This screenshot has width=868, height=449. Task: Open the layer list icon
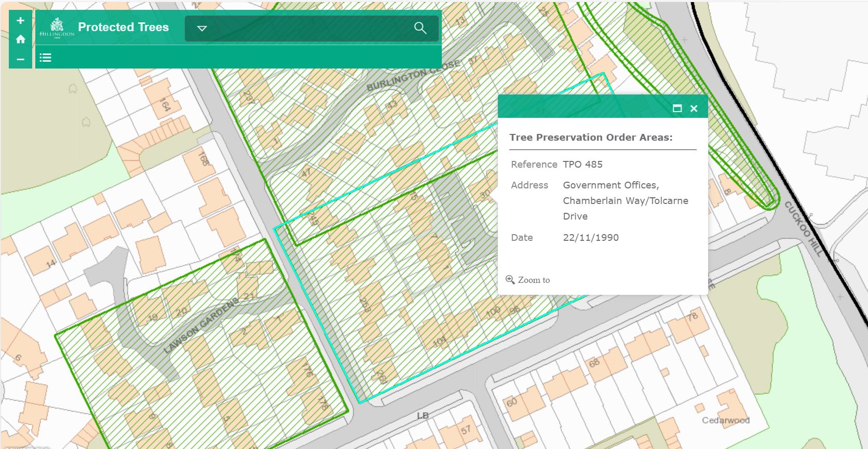point(46,58)
